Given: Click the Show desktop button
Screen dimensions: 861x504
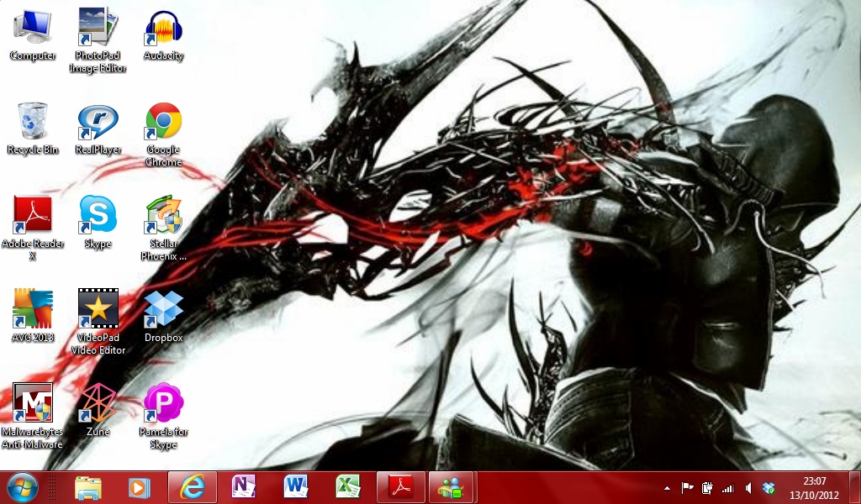Looking at the screenshot, I should (x=855, y=487).
